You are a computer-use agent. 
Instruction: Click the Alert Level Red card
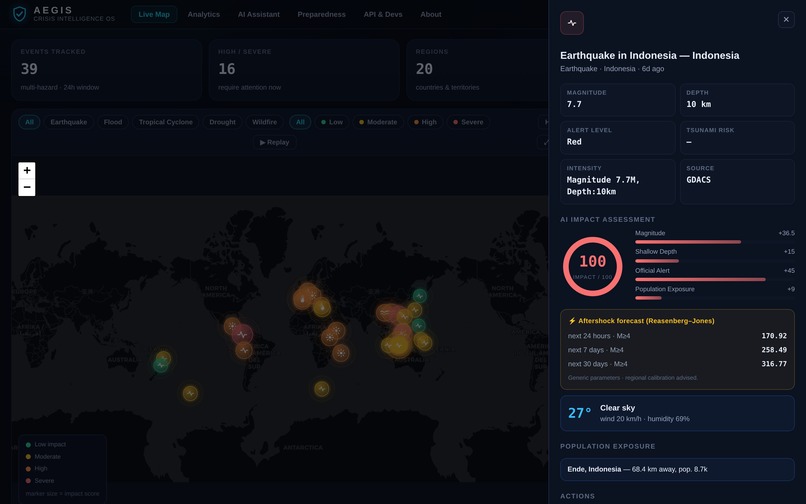[x=617, y=137]
